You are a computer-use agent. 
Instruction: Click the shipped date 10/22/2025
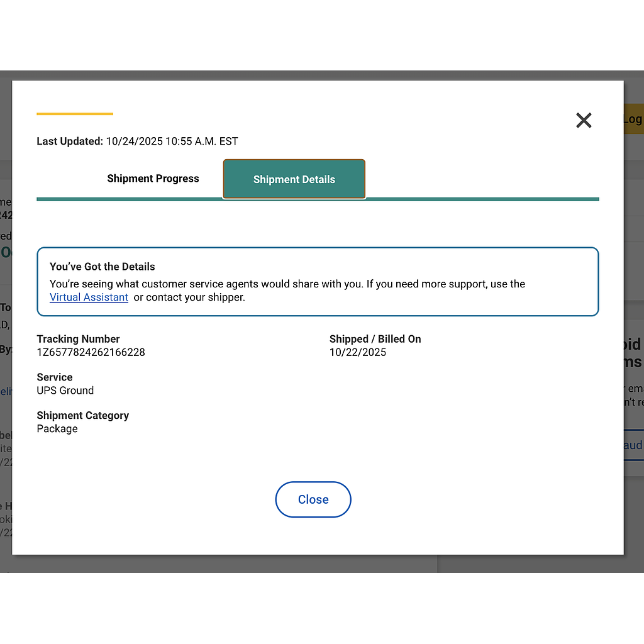point(357,352)
